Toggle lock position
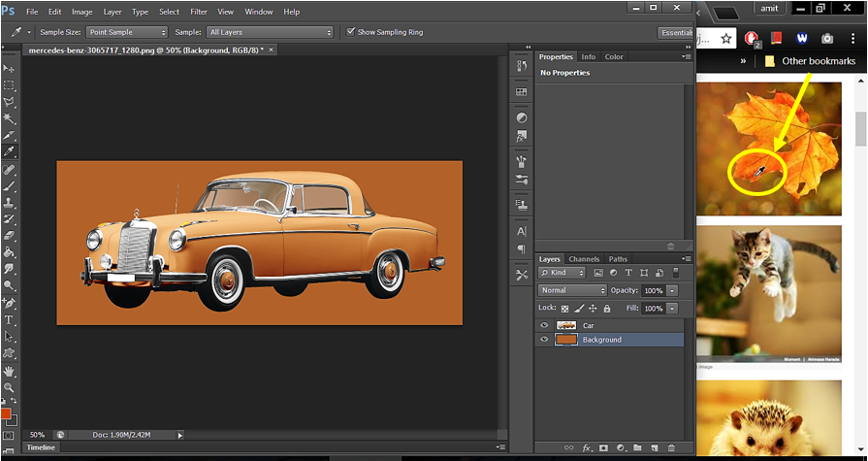The height and width of the screenshot is (461, 868). coord(593,309)
